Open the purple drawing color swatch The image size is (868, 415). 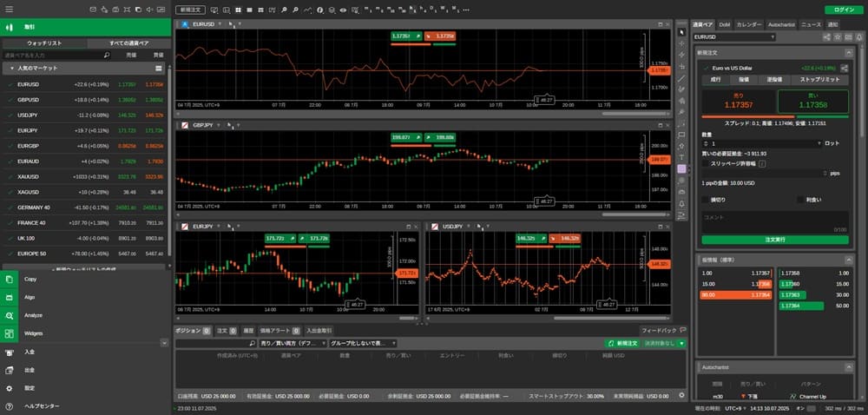pos(681,168)
